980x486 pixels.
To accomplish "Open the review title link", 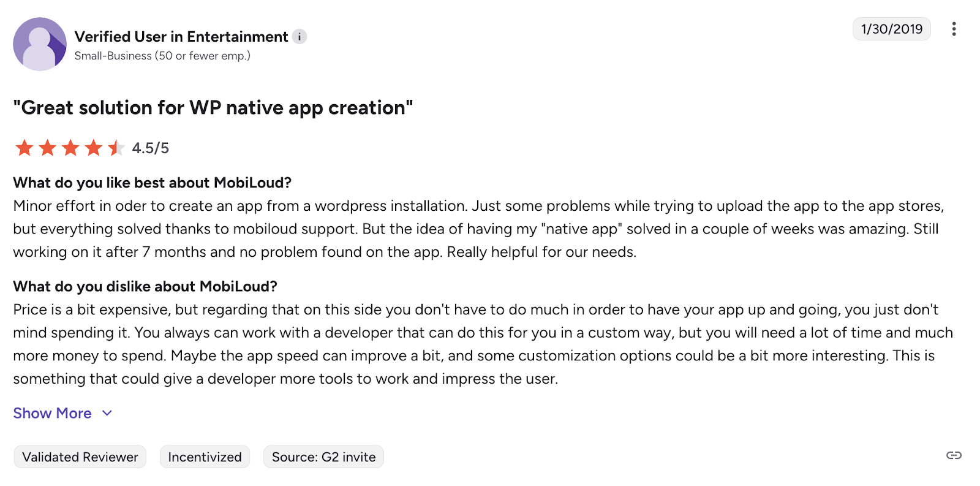I will [213, 107].
